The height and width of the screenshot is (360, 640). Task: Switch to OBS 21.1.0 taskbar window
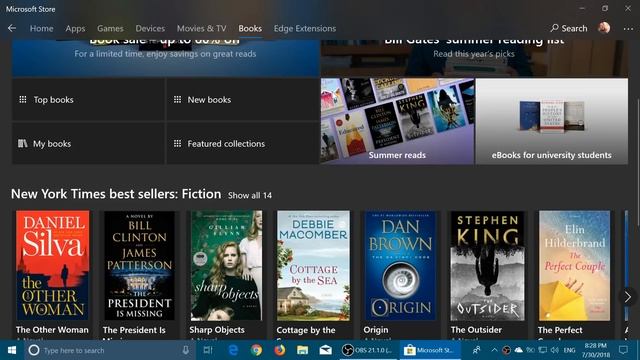click(368, 350)
